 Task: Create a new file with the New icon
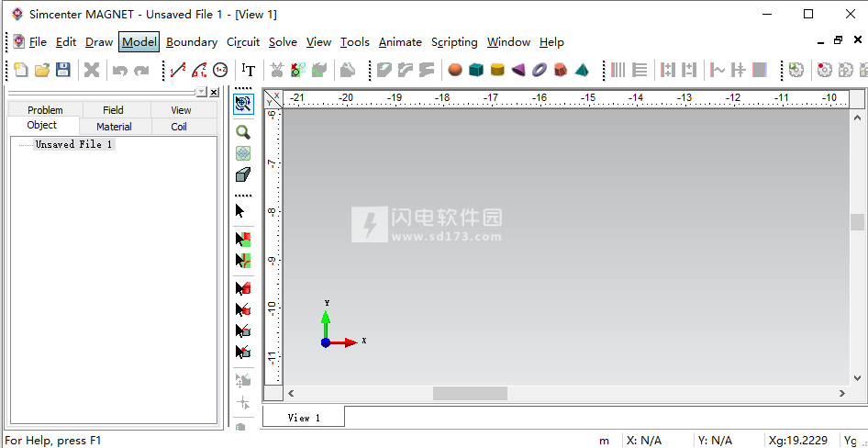[21, 70]
